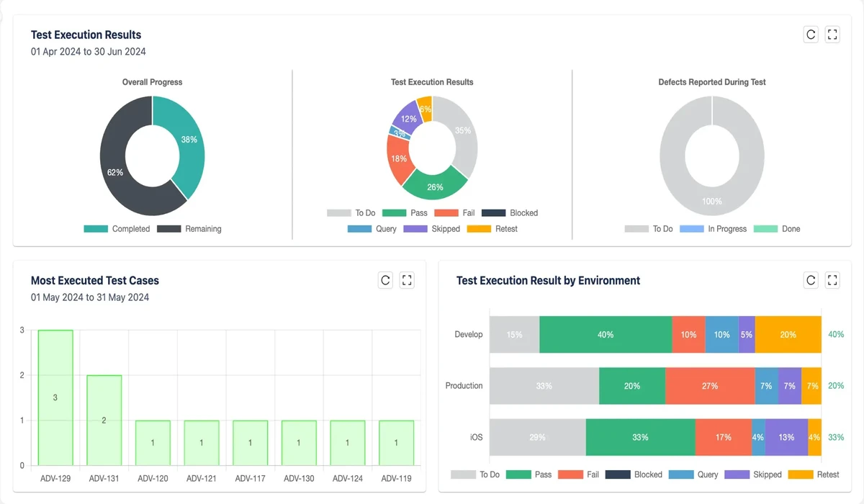Select the ADV-129 bar in the chart
This screenshot has height=504, width=864.
(55, 397)
